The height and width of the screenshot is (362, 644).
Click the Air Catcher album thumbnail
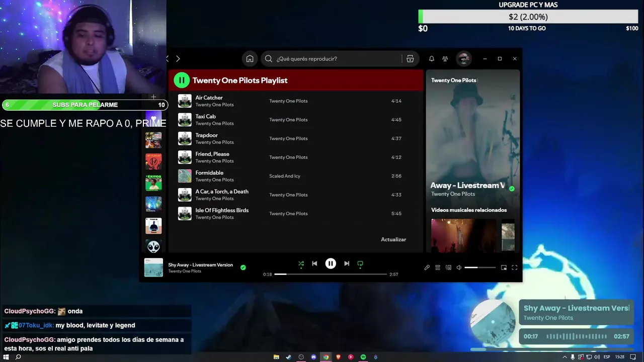185,101
